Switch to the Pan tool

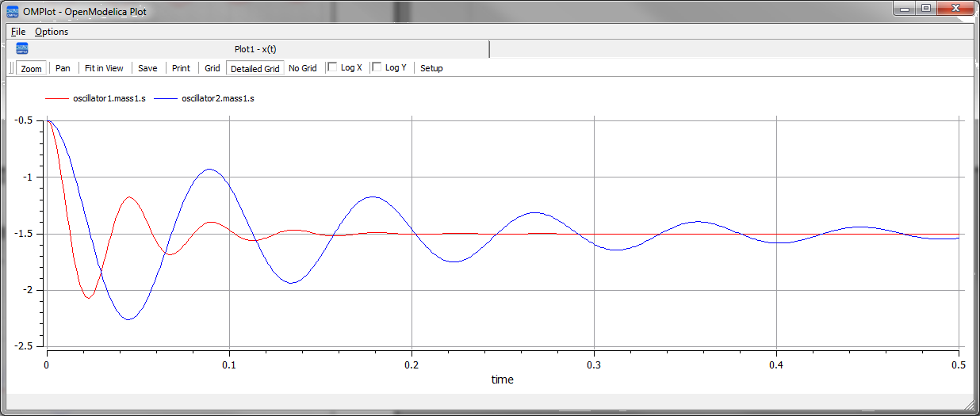[63, 68]
